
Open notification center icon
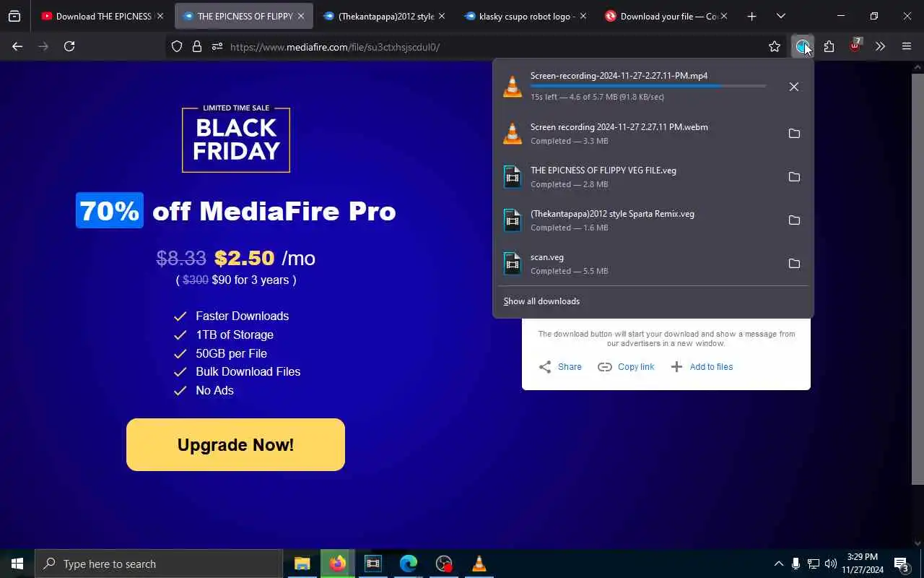pos(902,564)
